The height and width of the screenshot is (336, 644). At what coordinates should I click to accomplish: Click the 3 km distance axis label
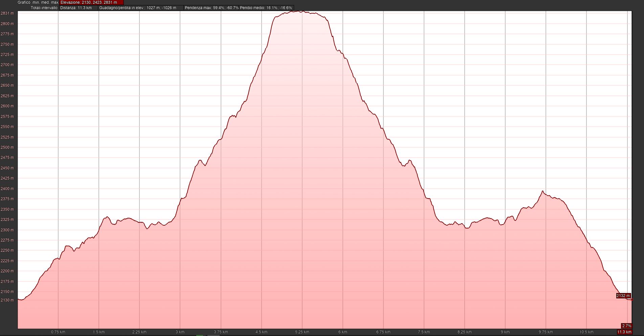coord(180,332)
